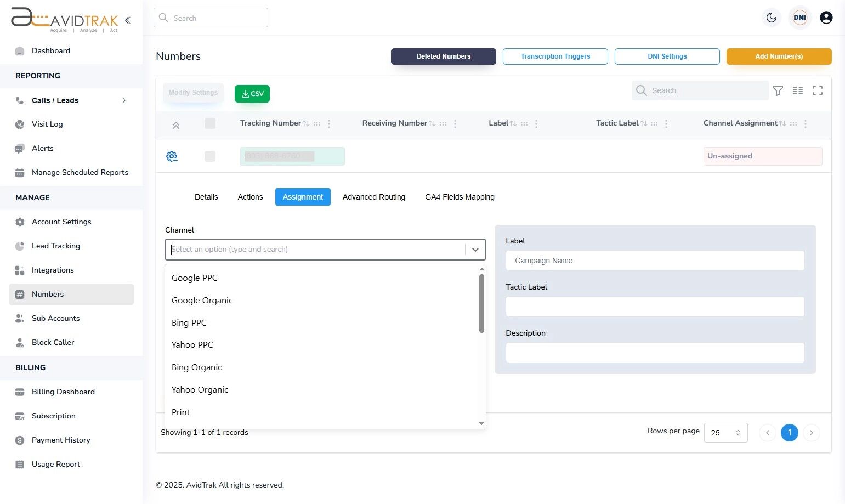
Task: Go to page 1 in pagination
Action: coord(790,433)
